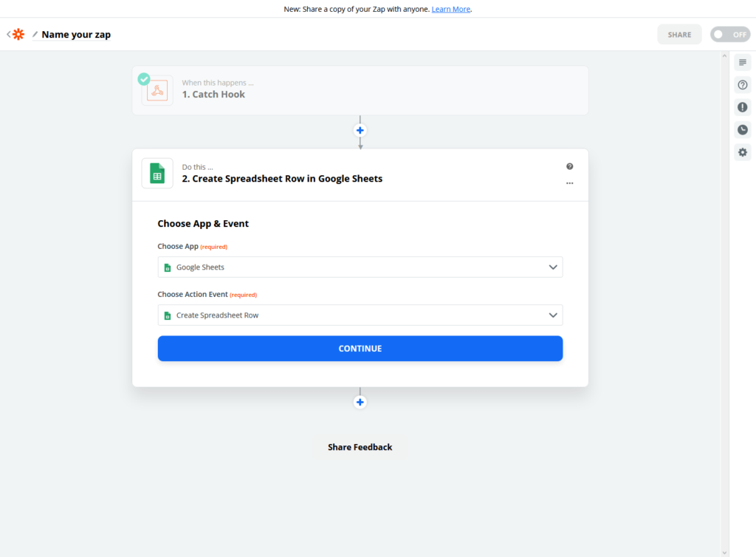The height and width of the screenshot is (557, 756).
Task: Expand the Choose App dropdown
Action: pos(360,267)
